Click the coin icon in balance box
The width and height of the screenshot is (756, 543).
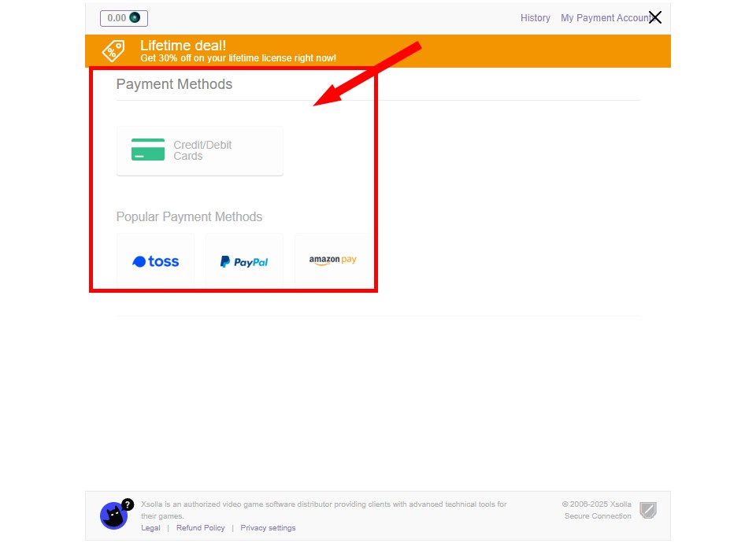coord(135,18)
